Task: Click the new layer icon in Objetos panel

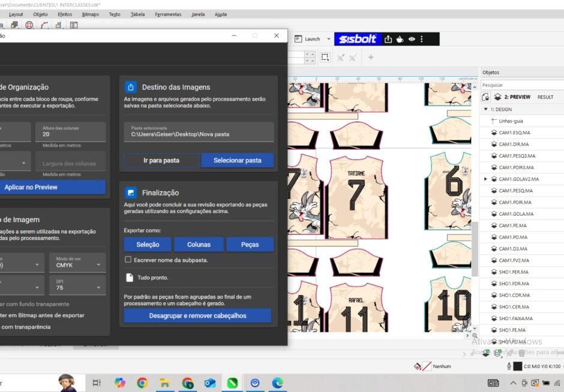Action: pyautogui.click(x=487, y=352)
